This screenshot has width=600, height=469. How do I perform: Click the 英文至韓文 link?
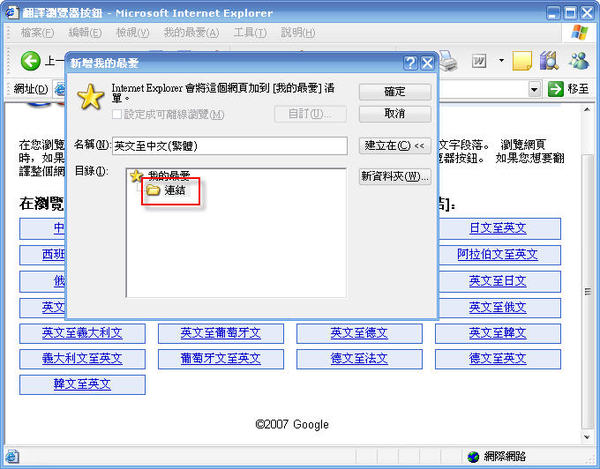497,333
